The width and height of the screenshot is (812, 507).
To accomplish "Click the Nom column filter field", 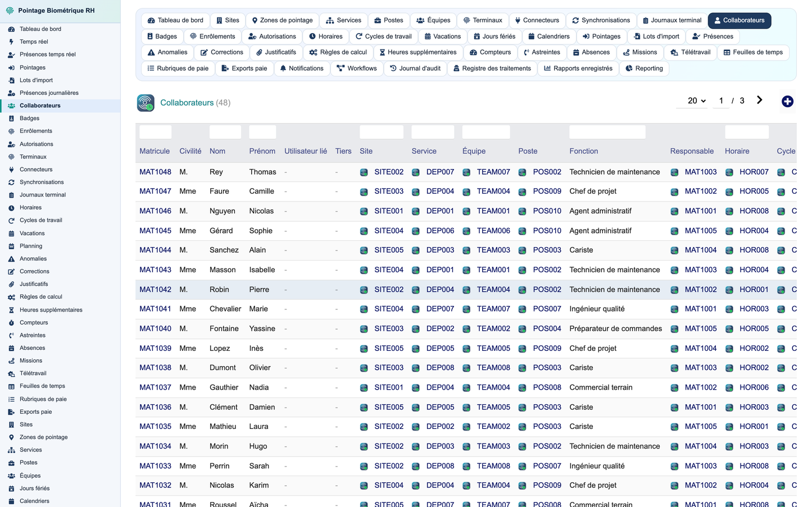I will pos(225,132).
